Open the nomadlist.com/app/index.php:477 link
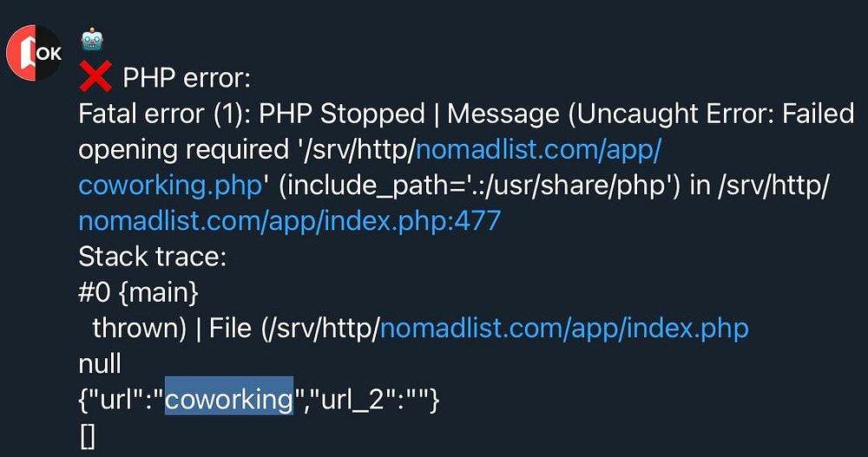The width and height of the screenshot is (868, 457). pyautogui.click(x=289, y=221)
